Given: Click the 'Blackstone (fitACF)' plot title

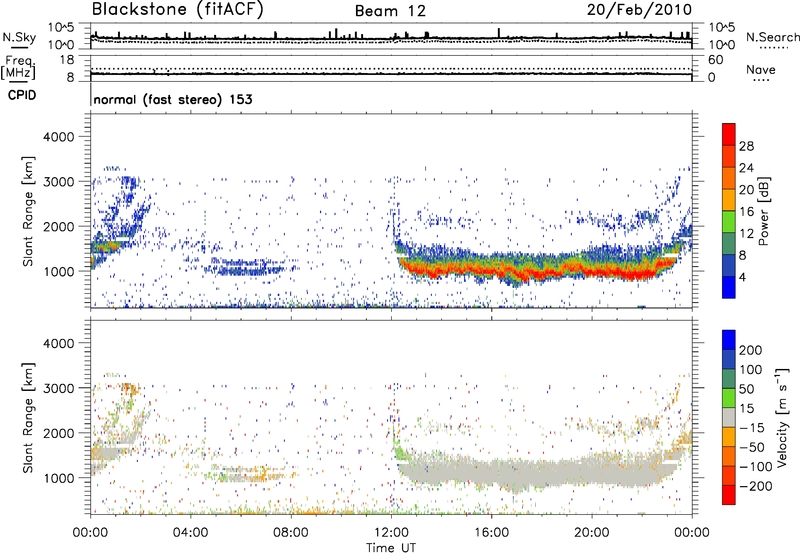Looking at the screenshot, I should [x=178, y=10].
